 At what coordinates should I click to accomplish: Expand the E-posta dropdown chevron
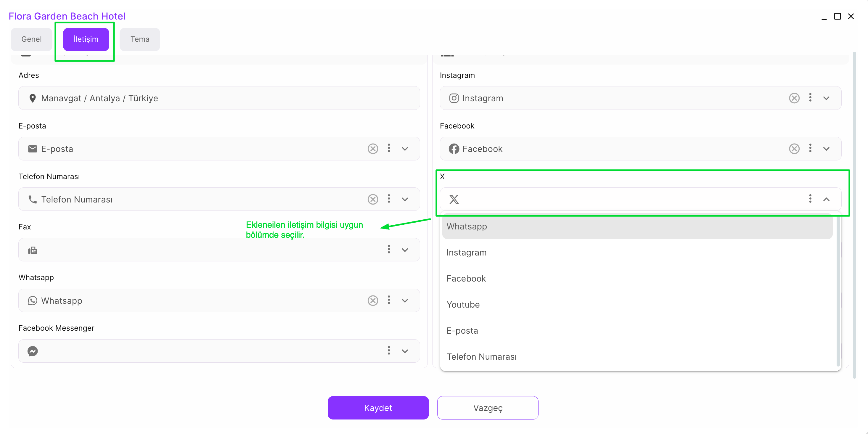coord(405,149)
